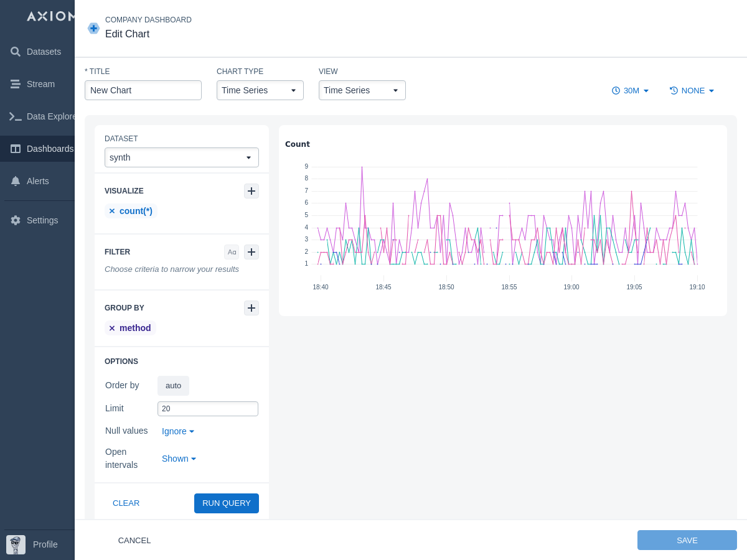Toggle the Order by auto button
The image size is (747, 560).
173,386
